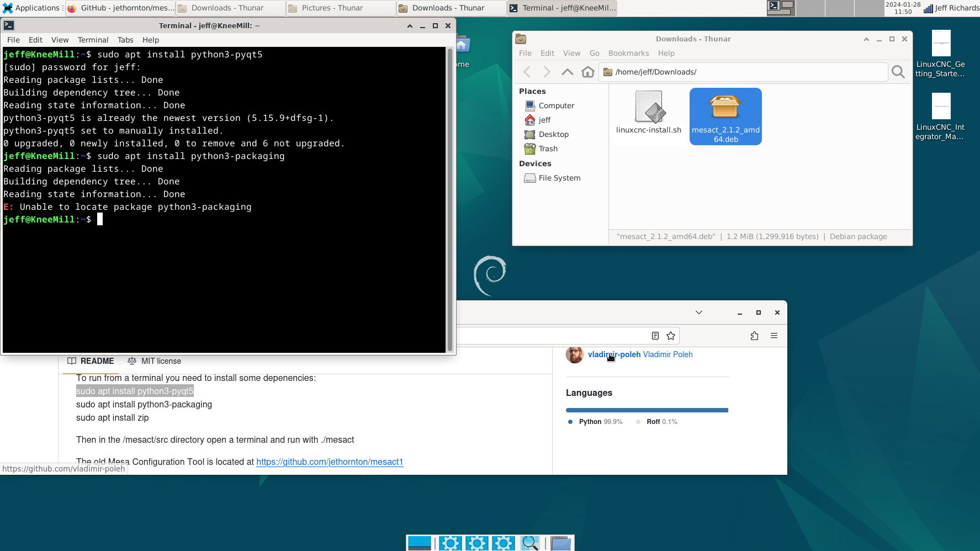Open terminal File menu
The height and width of the screenshot is (551, 980).
pos(13,40)
